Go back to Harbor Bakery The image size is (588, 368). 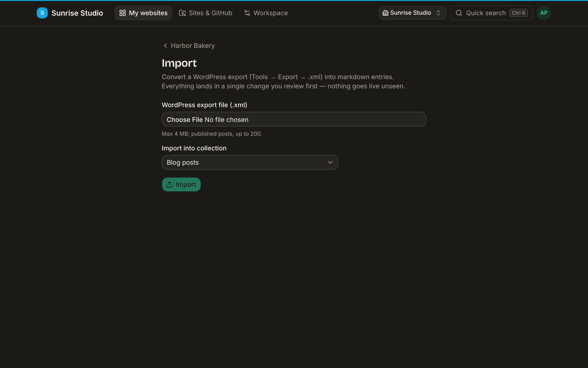tap(189, 46)
